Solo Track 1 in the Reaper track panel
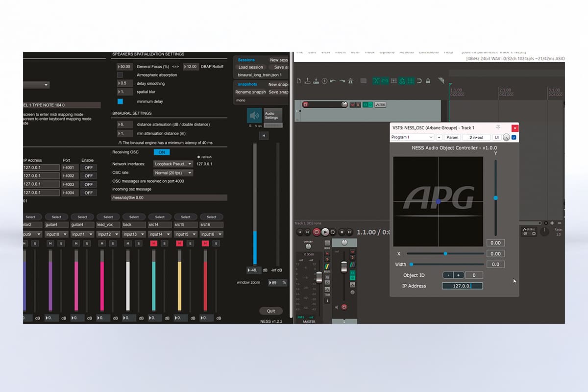This screenshot has width=588, height=392. coord(358,104)
